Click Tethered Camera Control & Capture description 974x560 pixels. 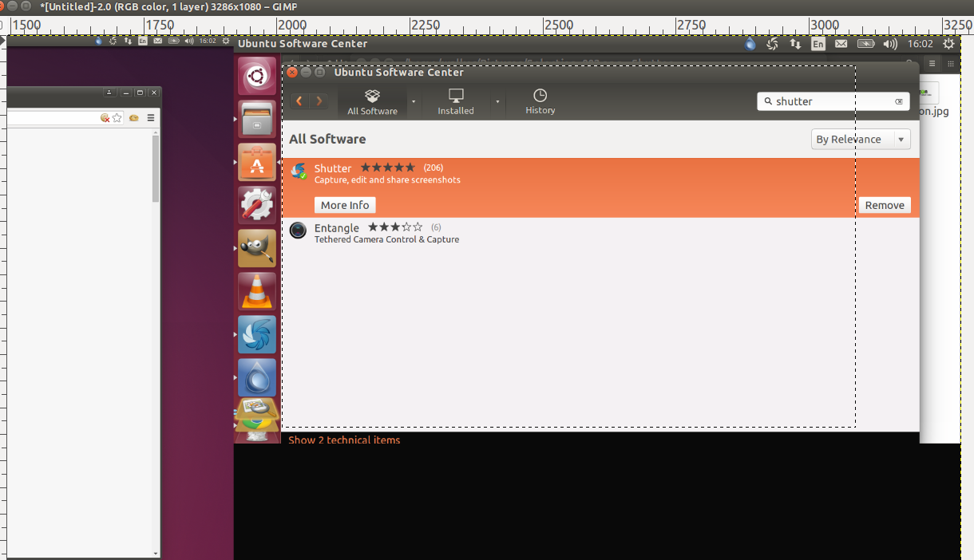(x=386, y=239)
